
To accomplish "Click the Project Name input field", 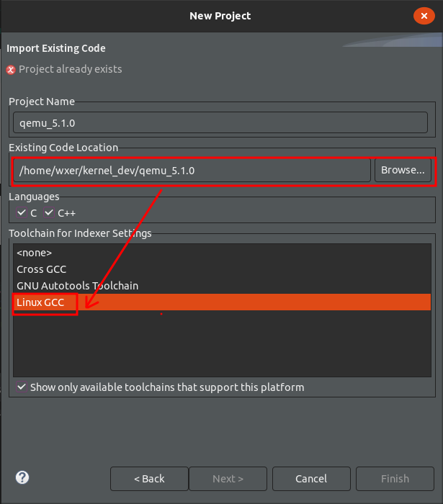I will 220,122.
